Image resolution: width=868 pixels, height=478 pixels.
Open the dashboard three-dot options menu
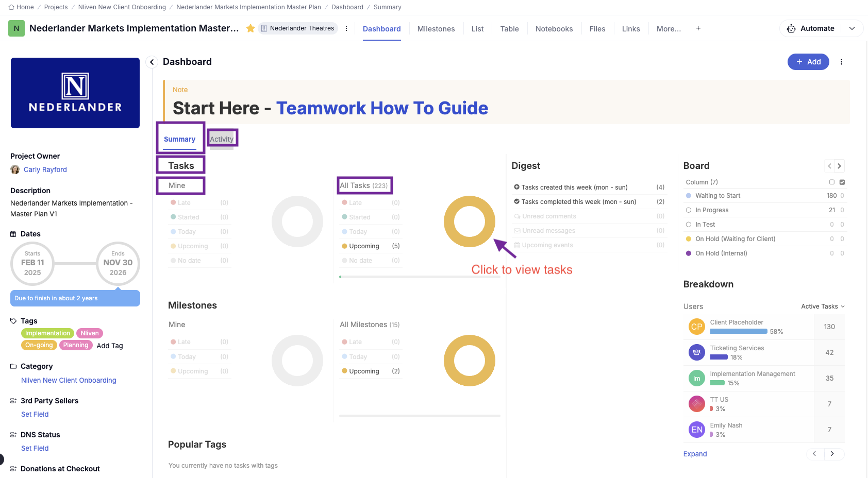pos(842,62)
